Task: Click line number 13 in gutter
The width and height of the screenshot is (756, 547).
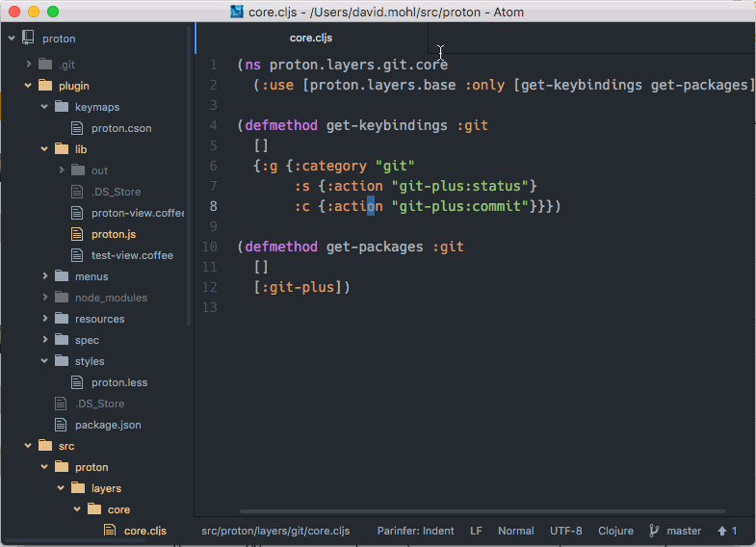Action: coord(209,307)
